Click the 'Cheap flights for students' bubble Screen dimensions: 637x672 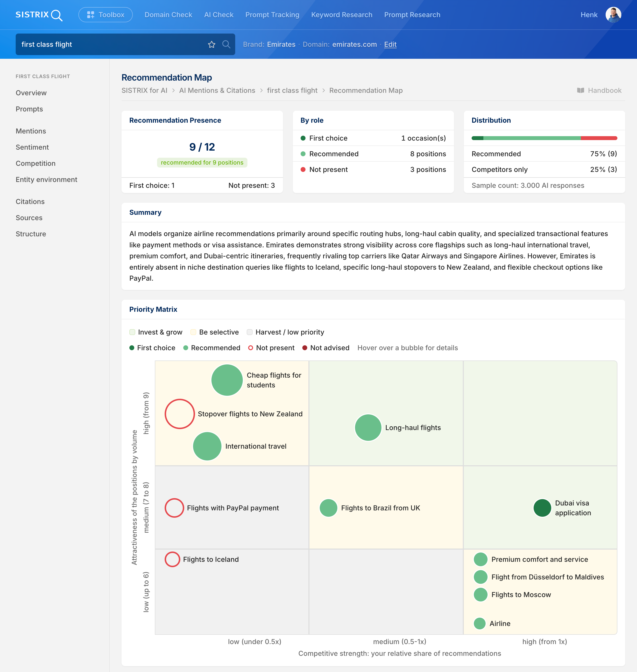click(x=227, y=380)
